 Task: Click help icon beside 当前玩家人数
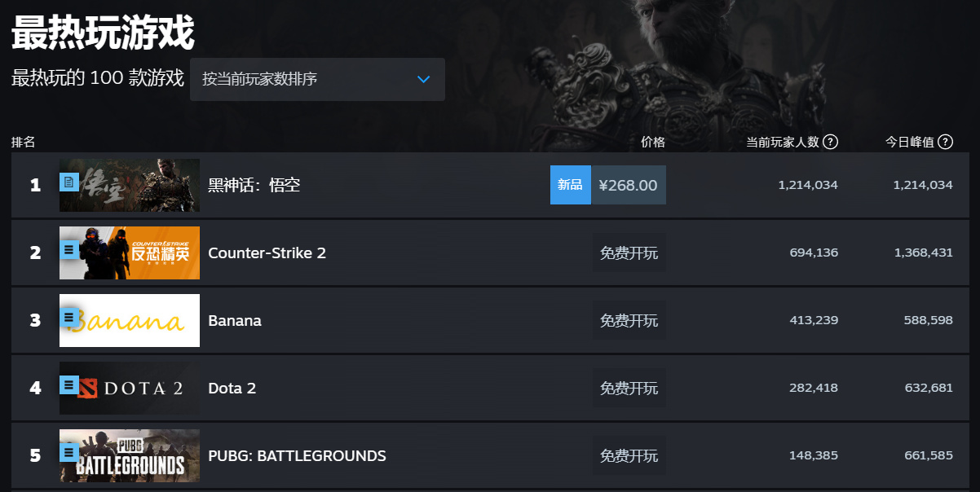coord(831,142)
